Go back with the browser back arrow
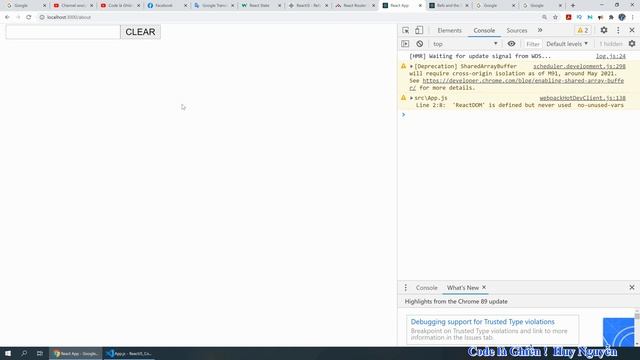Screen dimensions: 640x360 (7, 17)
